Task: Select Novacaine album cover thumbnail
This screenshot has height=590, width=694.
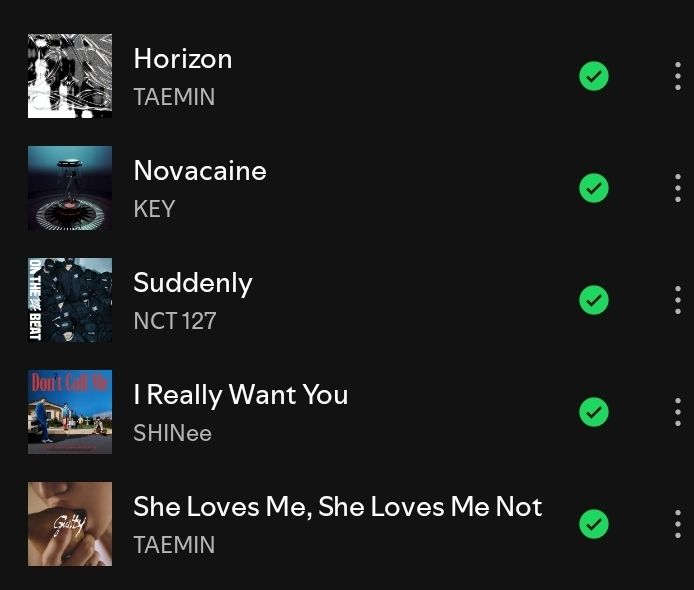Action: pyautogui.click(x=70, y=188)
